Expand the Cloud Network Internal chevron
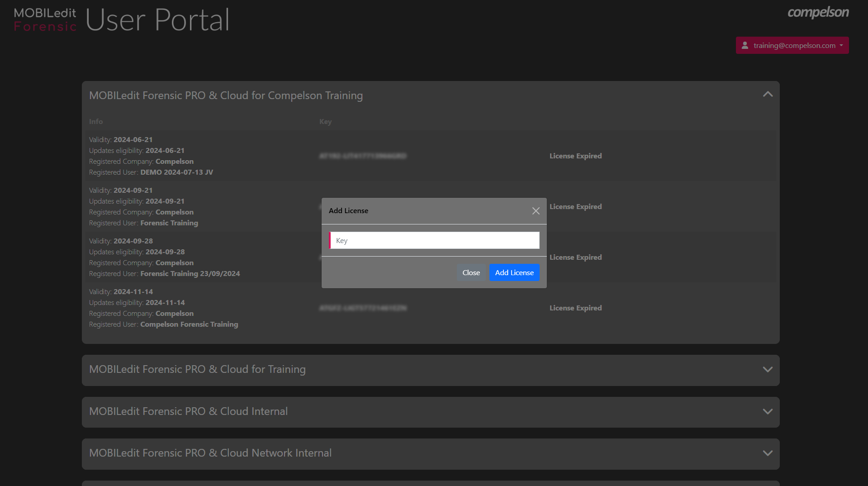Viewport: 868px width, 486px height. [767, 453]
